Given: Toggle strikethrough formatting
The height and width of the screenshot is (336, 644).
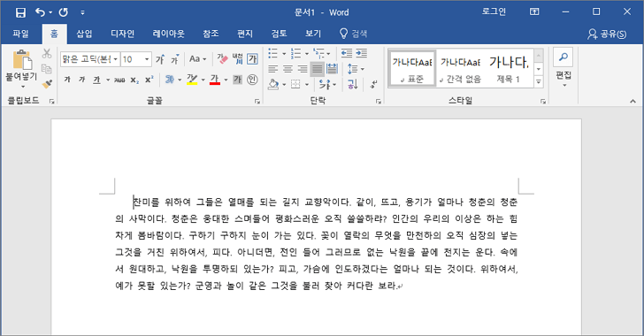Looking at the screenshot, I should tap(119, 80).
